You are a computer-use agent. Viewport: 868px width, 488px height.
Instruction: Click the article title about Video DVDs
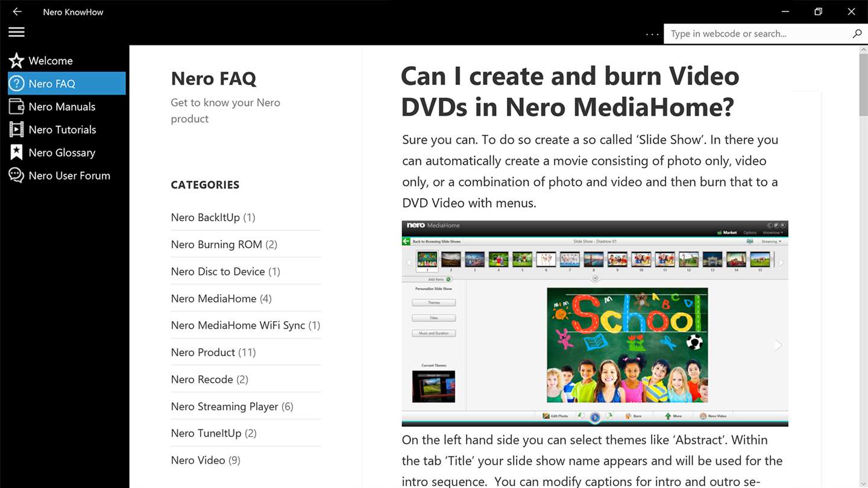570,92
